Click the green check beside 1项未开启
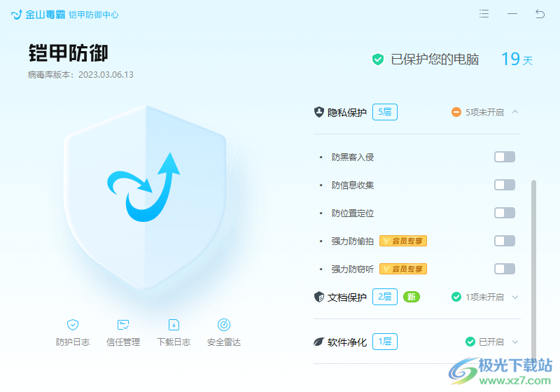This screenshot has height=392, width=560. tap(456, 297)
